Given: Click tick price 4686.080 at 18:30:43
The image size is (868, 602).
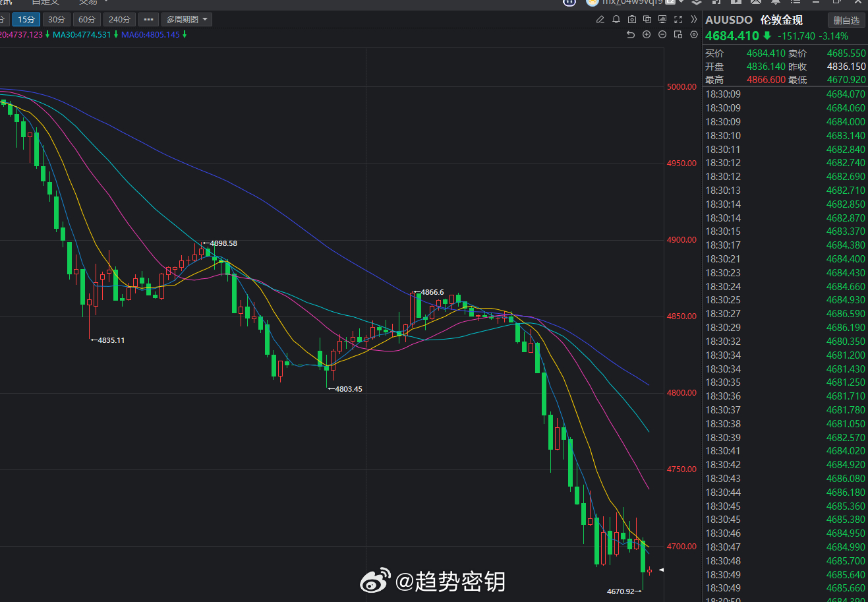Looking at the screenshot, I should [x=846, y=479].
